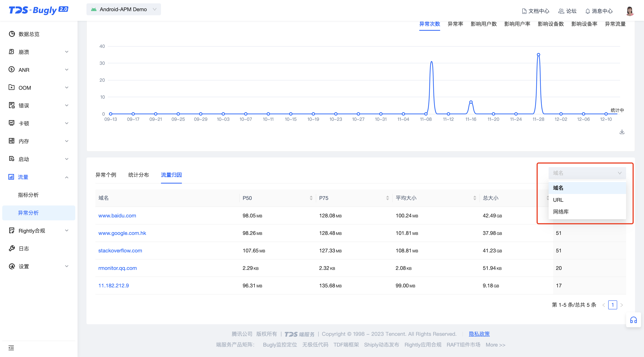This screenshot has height=357, width=644.
Task: Collapse the 流量 menu chevron
Action: (67, 177)
